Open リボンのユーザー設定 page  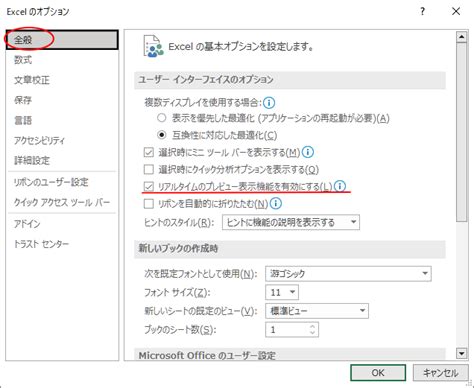[51, 182]
